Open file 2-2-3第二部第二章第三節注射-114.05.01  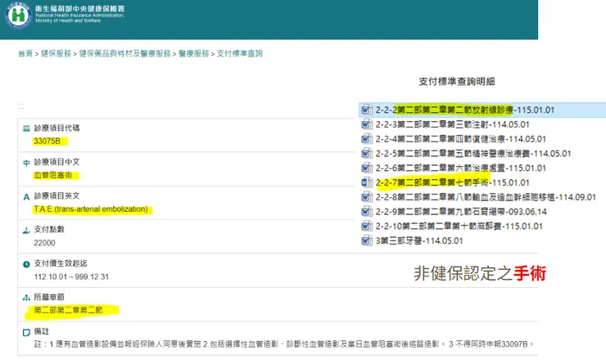coord(453,124)
